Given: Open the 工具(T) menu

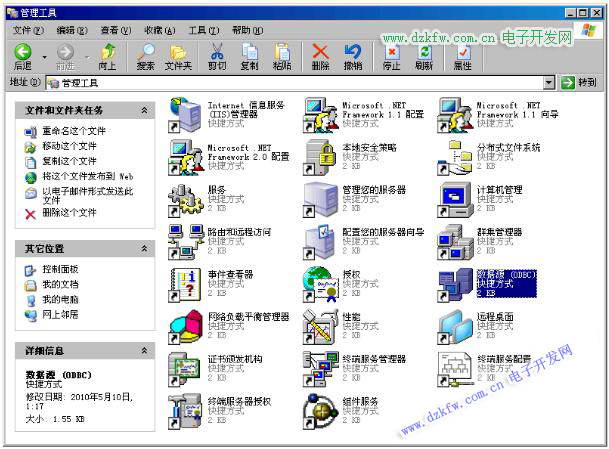Looking at the screenshot, I should (202, 31).
